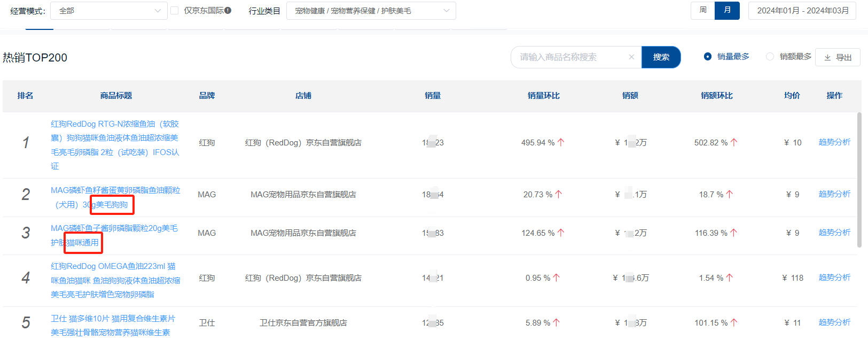This screenshot has width=868, height=339.
Task: Click the 热销TOP200 heading
Action: [x=35, y=58]
